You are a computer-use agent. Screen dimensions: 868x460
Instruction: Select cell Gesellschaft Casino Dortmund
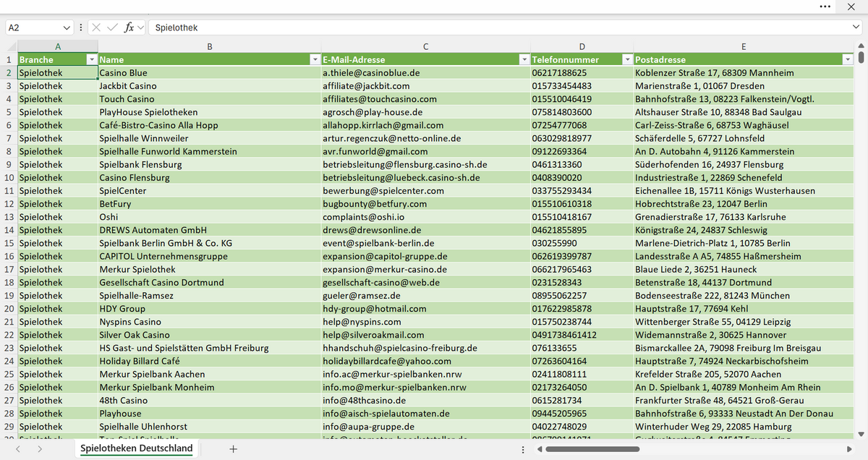(x=209, y=283)
